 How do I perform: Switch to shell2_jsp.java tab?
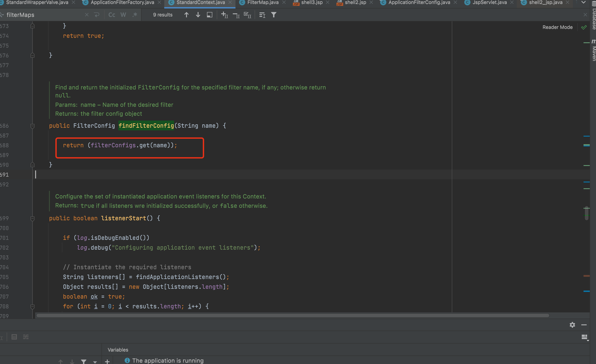545,2
